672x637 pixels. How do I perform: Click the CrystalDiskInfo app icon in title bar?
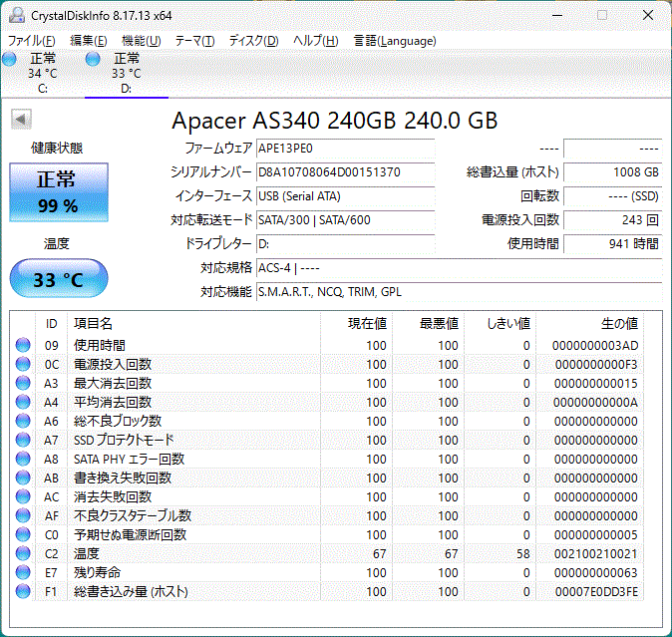point(17,16)
